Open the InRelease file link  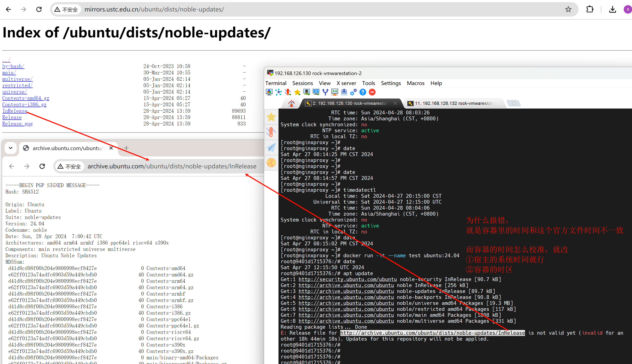tap(14, 111)
